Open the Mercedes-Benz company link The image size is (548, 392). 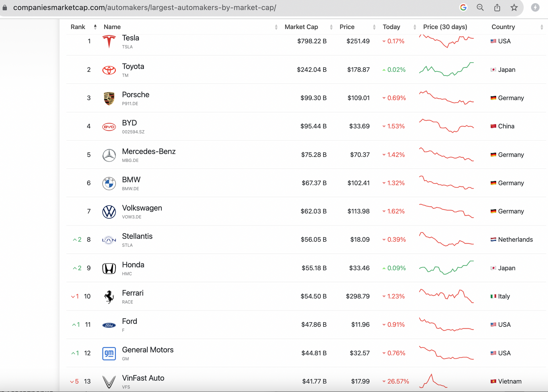click(149, 151)
